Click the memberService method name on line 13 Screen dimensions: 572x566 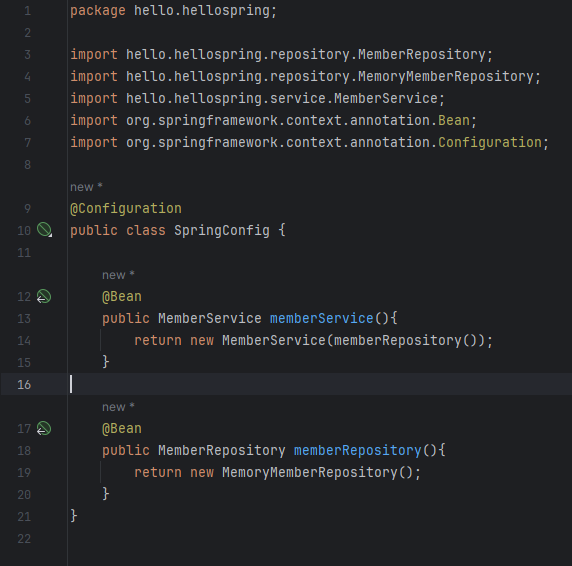(322, 318)
